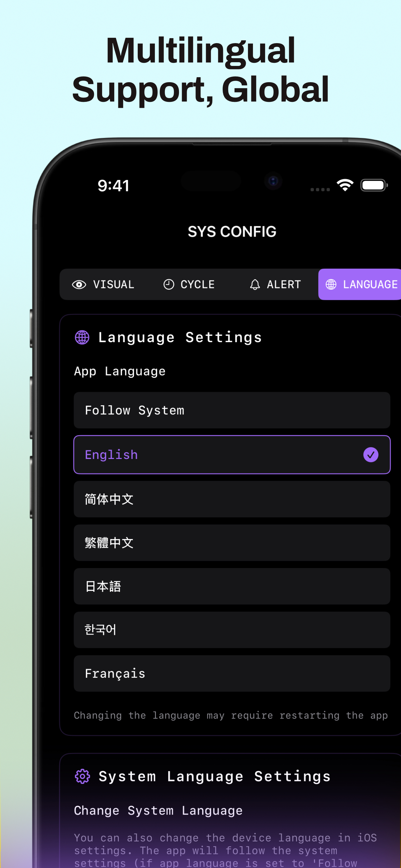
Task: Select 한국어 as app language
Action: pyautogui.click(x=232, y=630)
